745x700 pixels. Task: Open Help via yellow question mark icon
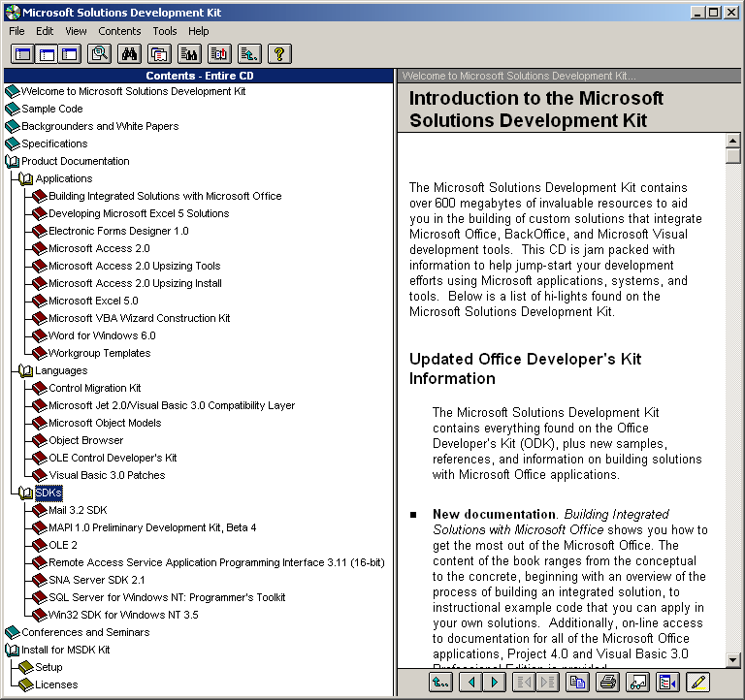(x=279, y=54)
